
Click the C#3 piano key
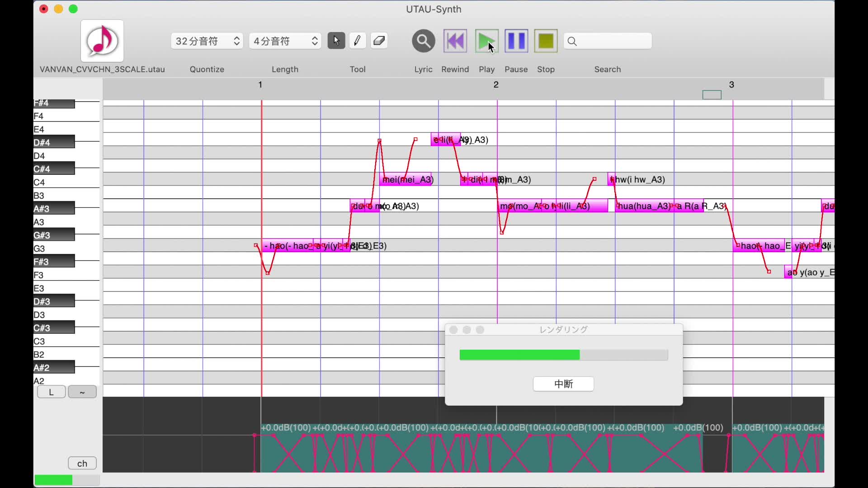(54, 328)
